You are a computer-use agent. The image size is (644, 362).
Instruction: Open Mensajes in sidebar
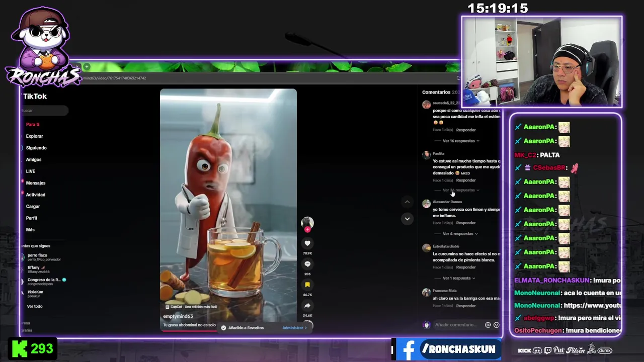click(x=36, y=183)
